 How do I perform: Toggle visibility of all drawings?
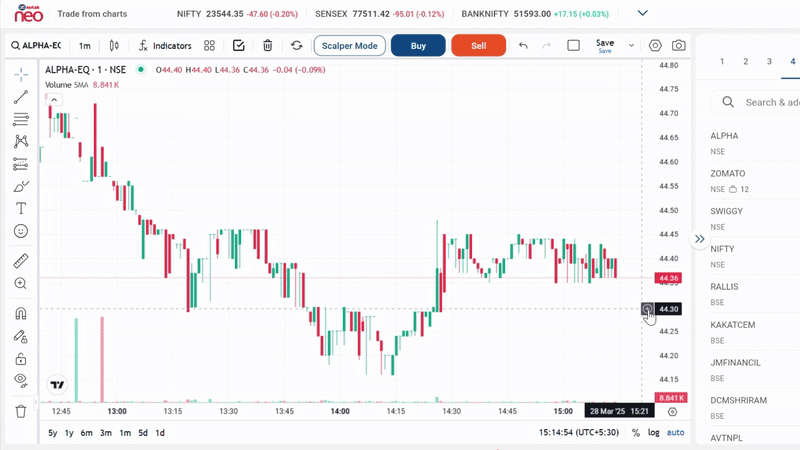point(21,381)
